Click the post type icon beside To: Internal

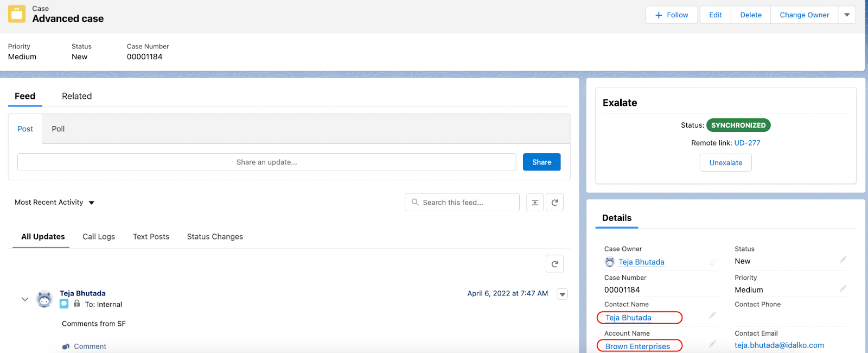pos(64,304)
